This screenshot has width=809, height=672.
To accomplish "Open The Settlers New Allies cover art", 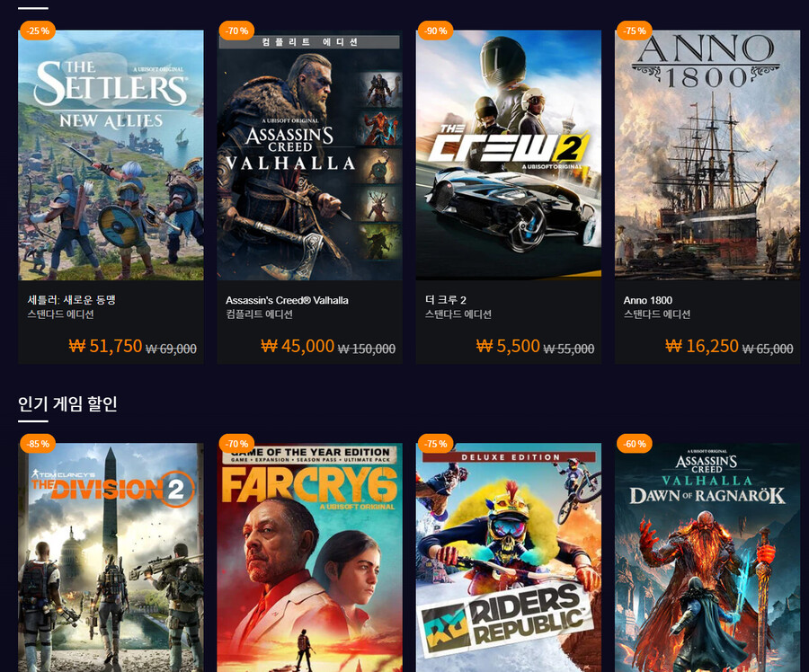I will coord(111,155).
